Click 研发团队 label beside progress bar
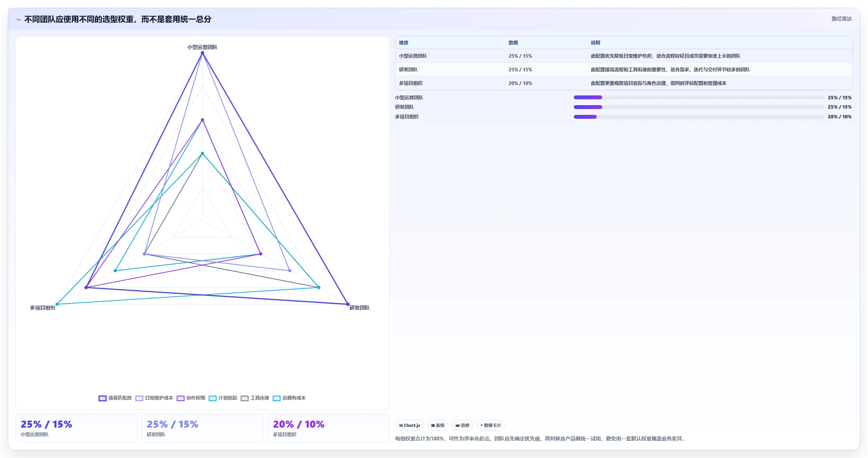868x458 pixels. (405, 107)
